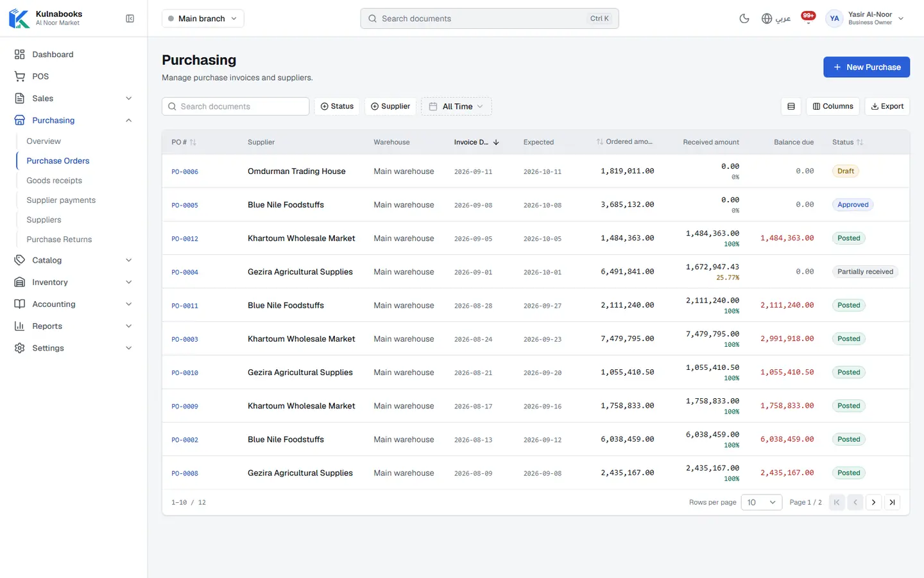Sort by Ordered amount column
Image resolution: width=924 pixels, height=578 pixels.
click(624, 142)
